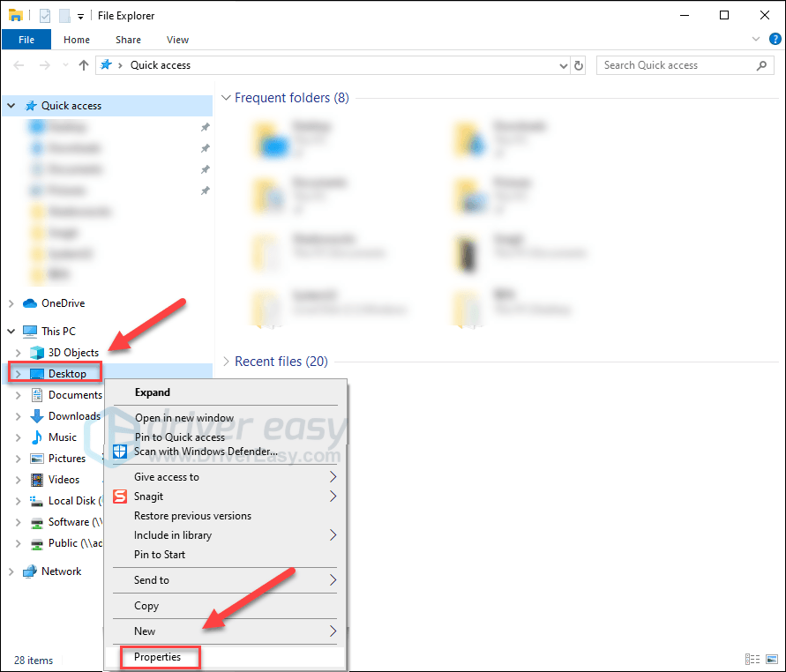Viewport: 786px width, 672px height.
Task: Switch to large thumbnails view in status bar
Action: coord(771,660)
